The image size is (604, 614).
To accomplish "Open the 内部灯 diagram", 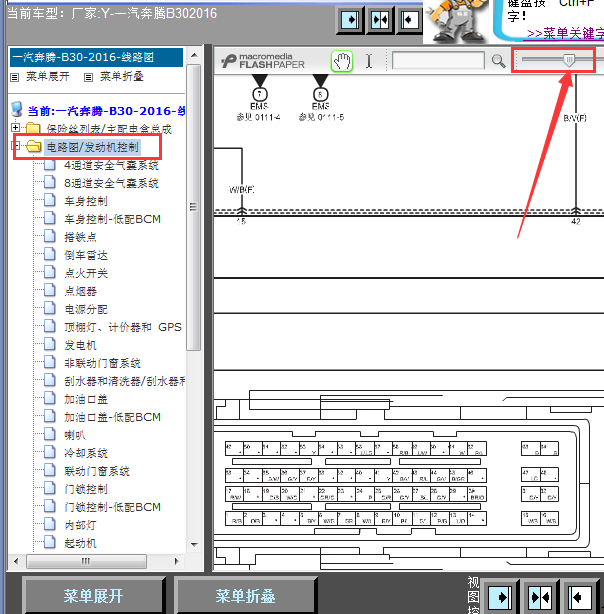I will 80,525.
